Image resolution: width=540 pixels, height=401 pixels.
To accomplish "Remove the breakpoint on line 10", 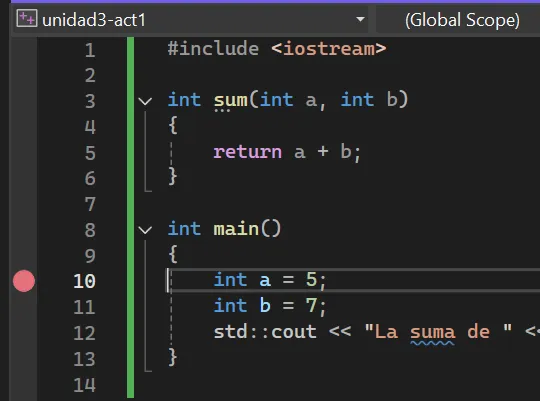I will point(24,281).
